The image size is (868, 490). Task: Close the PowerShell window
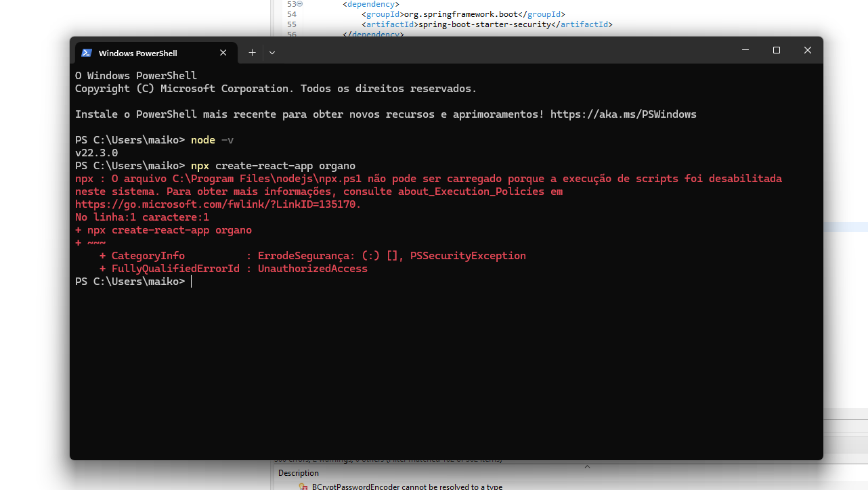(x=808, y=50)
